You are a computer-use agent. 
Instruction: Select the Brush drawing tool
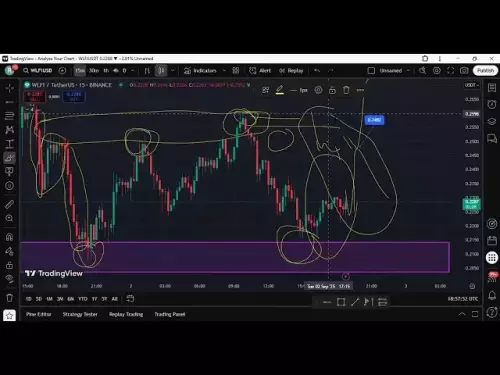[x=9, y=158]
